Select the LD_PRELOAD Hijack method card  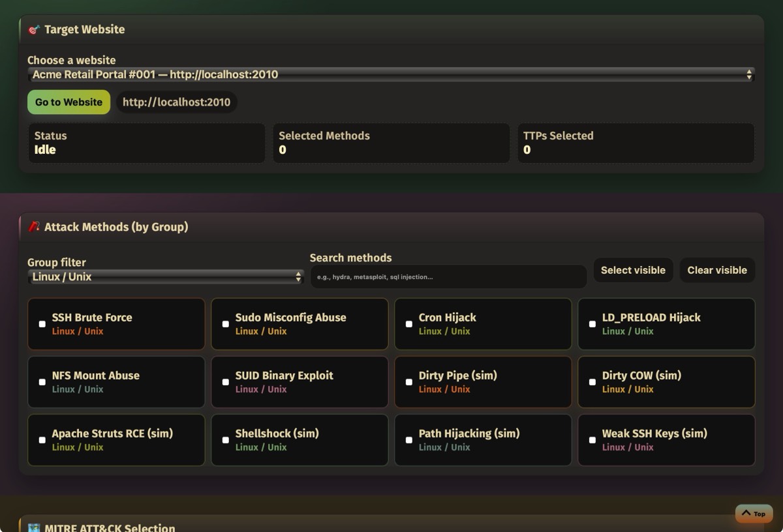tap(666, 324)
